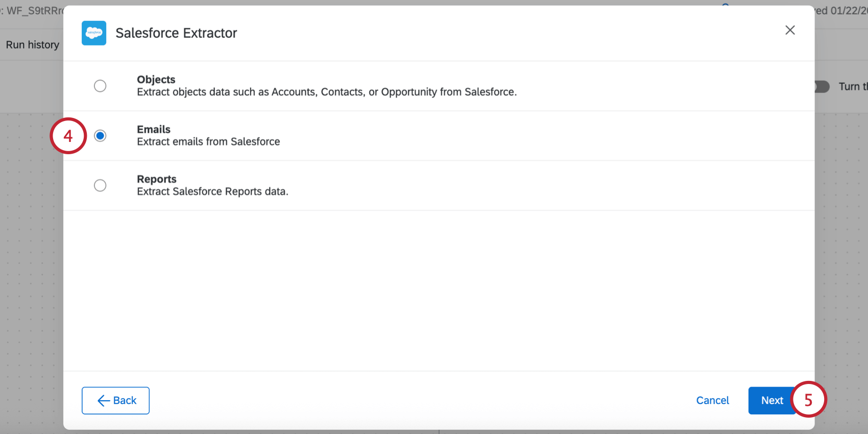Click the Cancel link

pos(712,400)
